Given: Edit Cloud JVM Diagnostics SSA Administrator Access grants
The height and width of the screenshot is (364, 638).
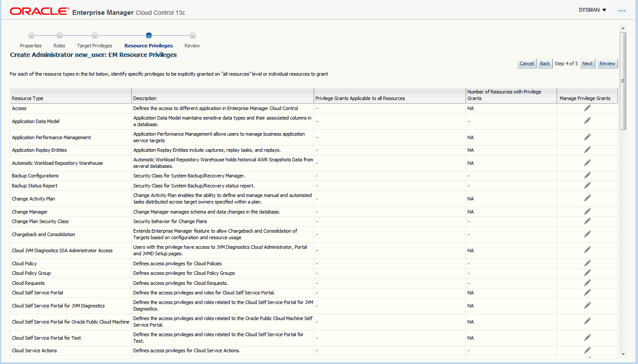Looking at the screenshot, I should (x=587, y=250).
